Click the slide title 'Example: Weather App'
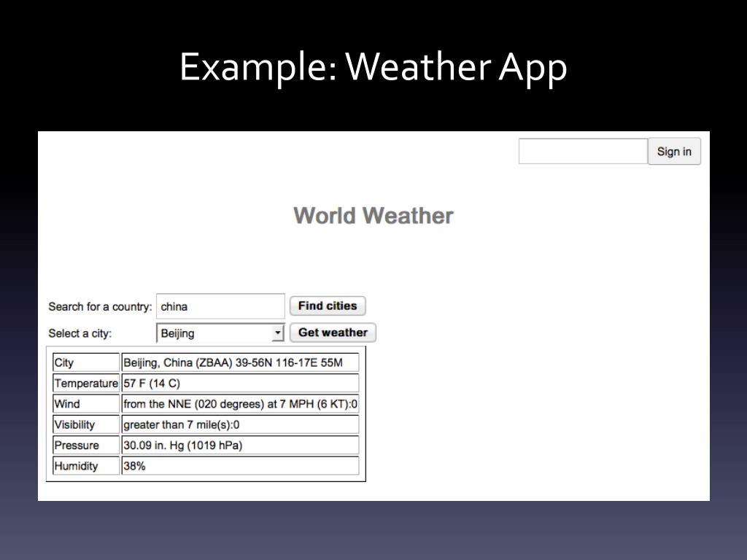Viewport: 747px width, 560px height. (x=373, y=68)
